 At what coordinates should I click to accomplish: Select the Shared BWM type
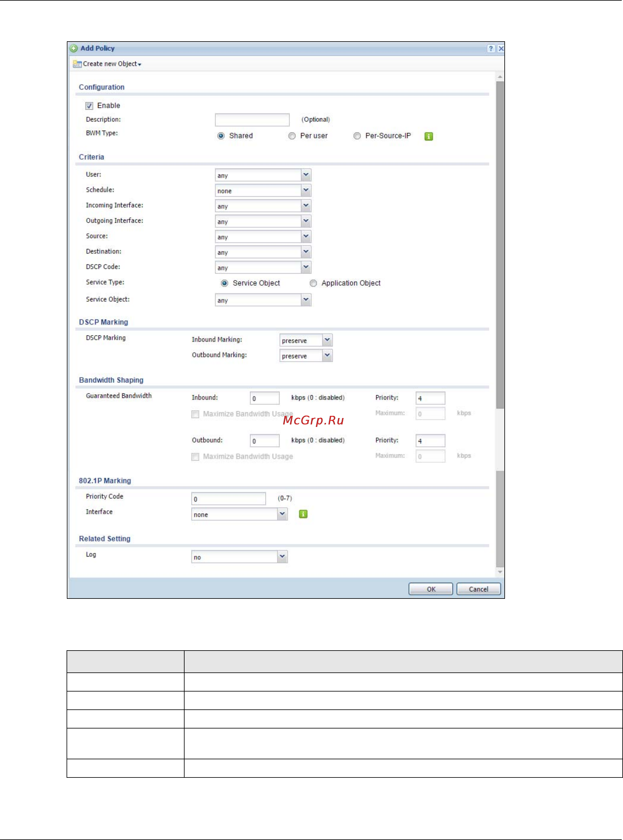221,136
